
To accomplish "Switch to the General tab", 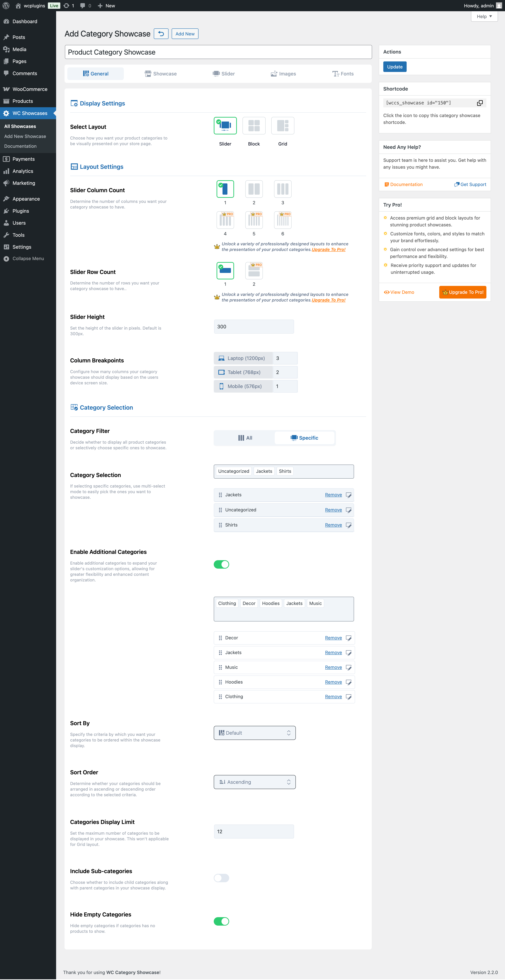I will (95, 74).
